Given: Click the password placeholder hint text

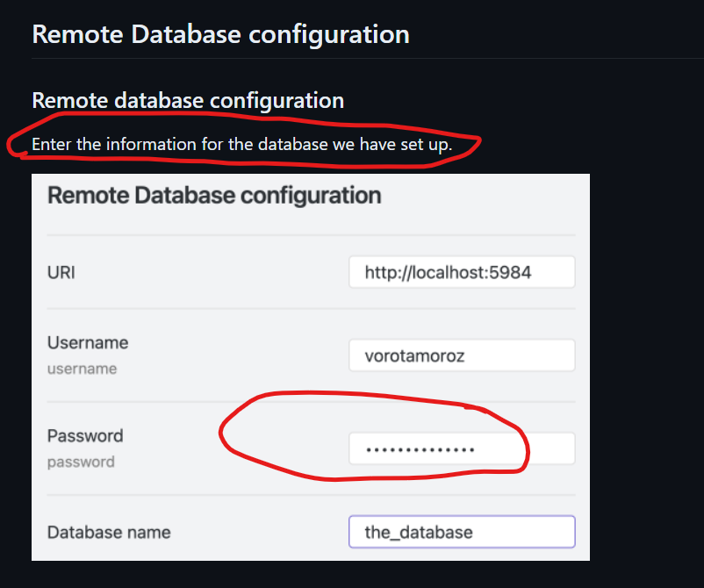Looking at the screenshot, I should coord(81,462).
